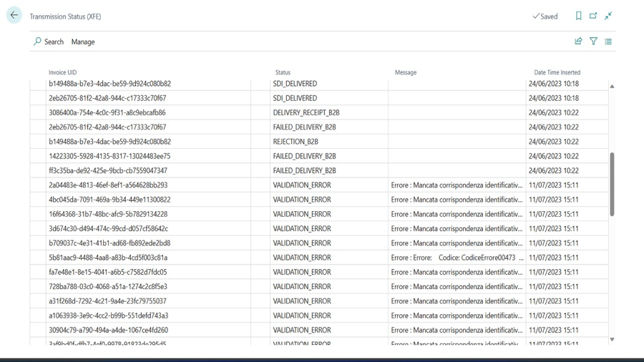Click the share icon in toolbar
The width and height of the screenshot is (644, 362).
click(579, 41)
